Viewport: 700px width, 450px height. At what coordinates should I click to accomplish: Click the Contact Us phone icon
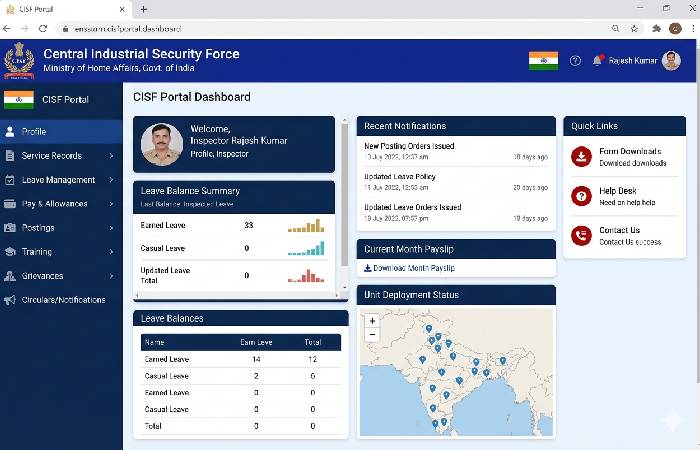(581, 235)
